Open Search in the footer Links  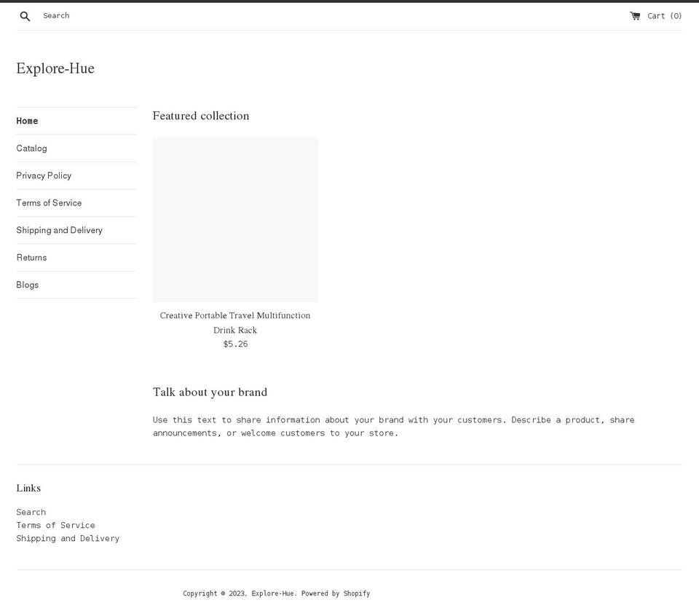pyautogui.click(x=31, y=512)
